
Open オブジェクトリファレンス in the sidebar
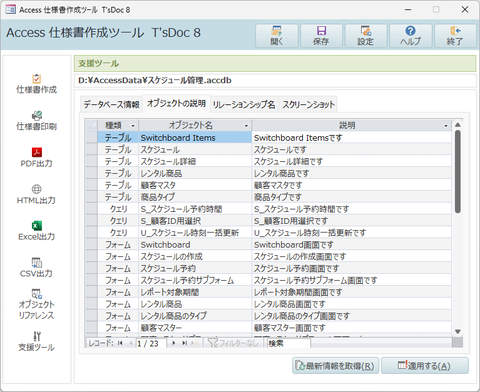click(37, 304)
